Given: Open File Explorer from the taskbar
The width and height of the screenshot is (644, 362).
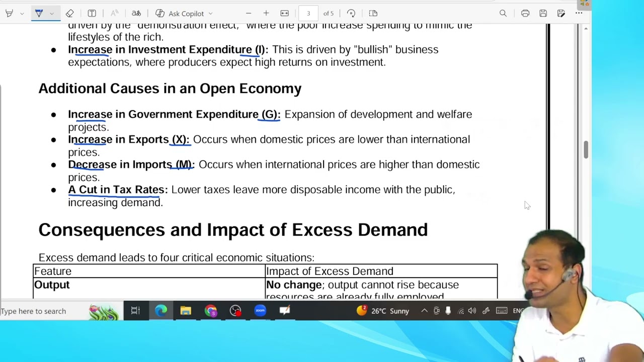Looking at the screenshot, I should pyautogui.click(x=186, y=311).
